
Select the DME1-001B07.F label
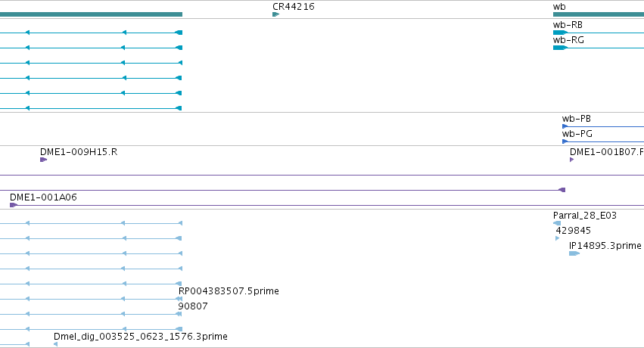pos(607,152)
